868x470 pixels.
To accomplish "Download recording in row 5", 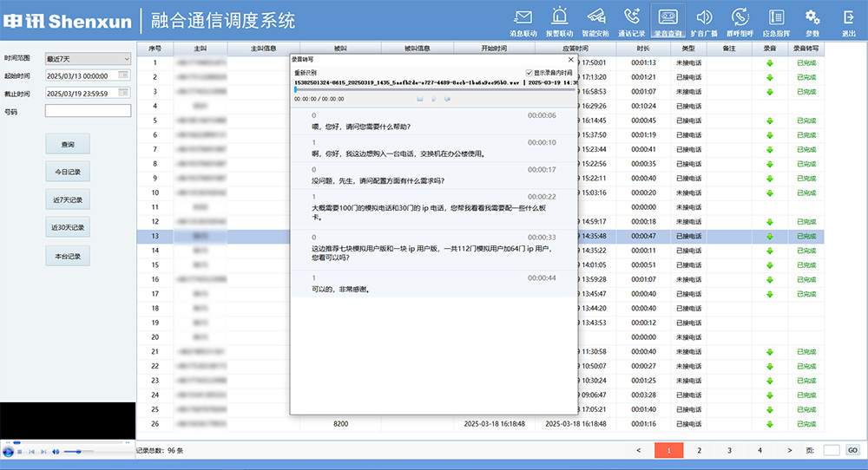I will coord(769,121).
